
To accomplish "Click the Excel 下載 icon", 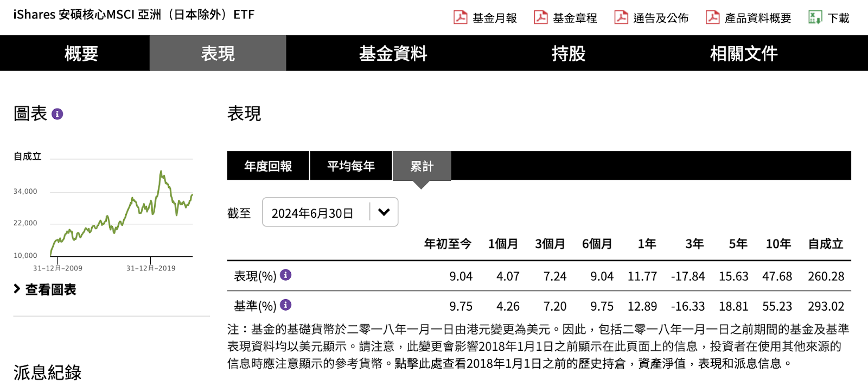I will [815, 17].
